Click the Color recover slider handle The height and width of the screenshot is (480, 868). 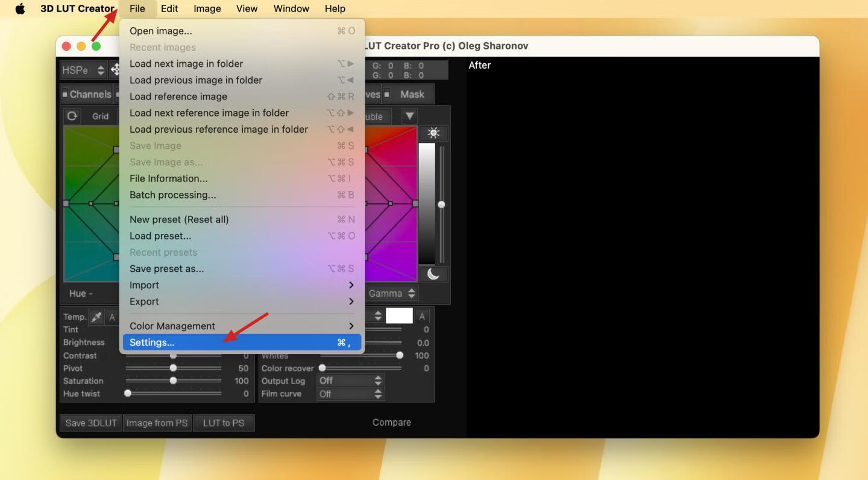[322, 368]
